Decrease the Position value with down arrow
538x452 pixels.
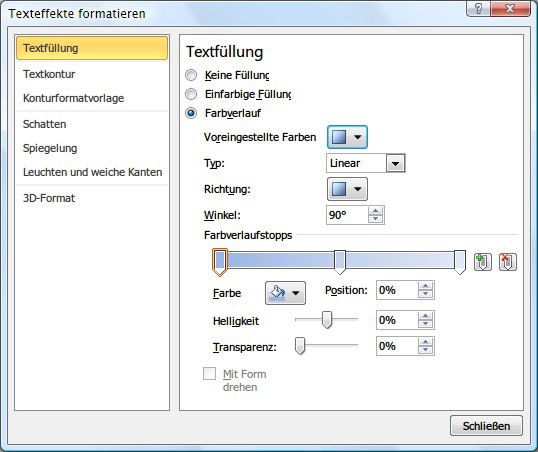click(425, 294)
